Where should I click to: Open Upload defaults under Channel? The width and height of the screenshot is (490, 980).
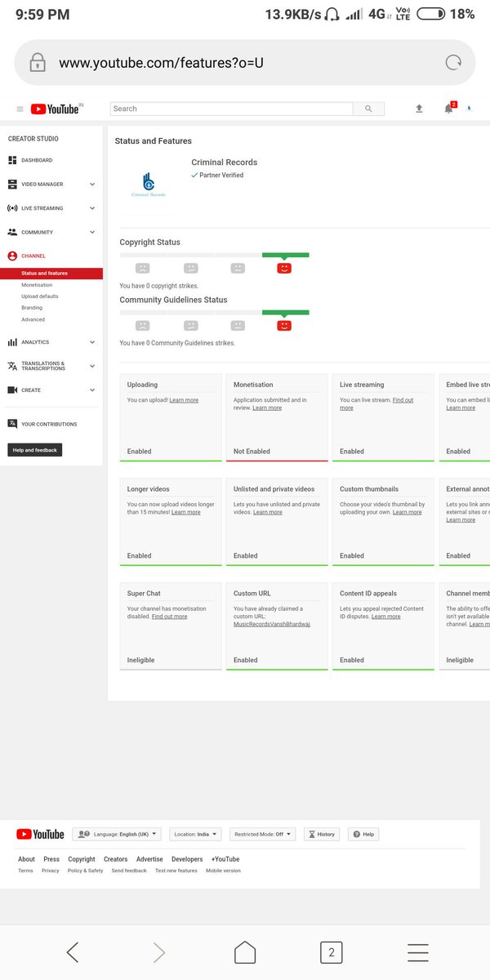40,296
